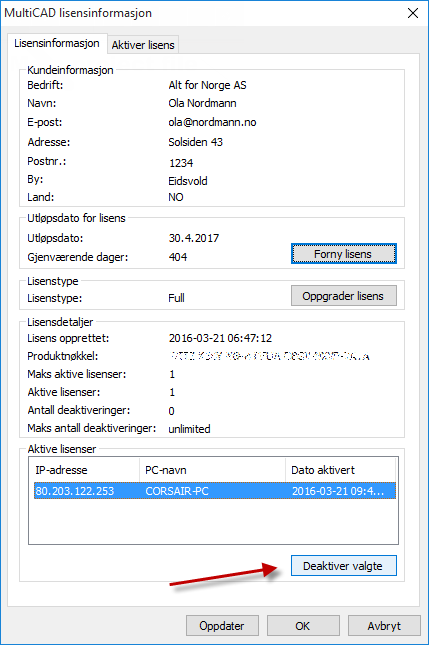The image size is (429, 645).
Task: Click the Forny lisens button
Action: 343,254
